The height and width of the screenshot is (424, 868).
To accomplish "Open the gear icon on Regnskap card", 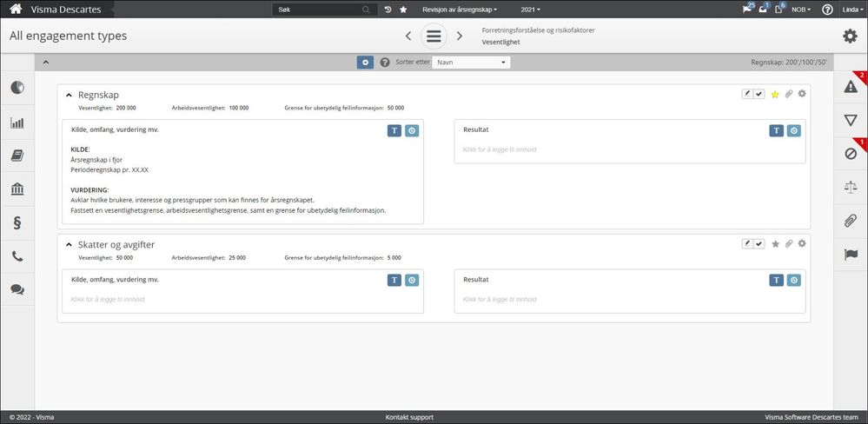I will (x=802, y=94).
